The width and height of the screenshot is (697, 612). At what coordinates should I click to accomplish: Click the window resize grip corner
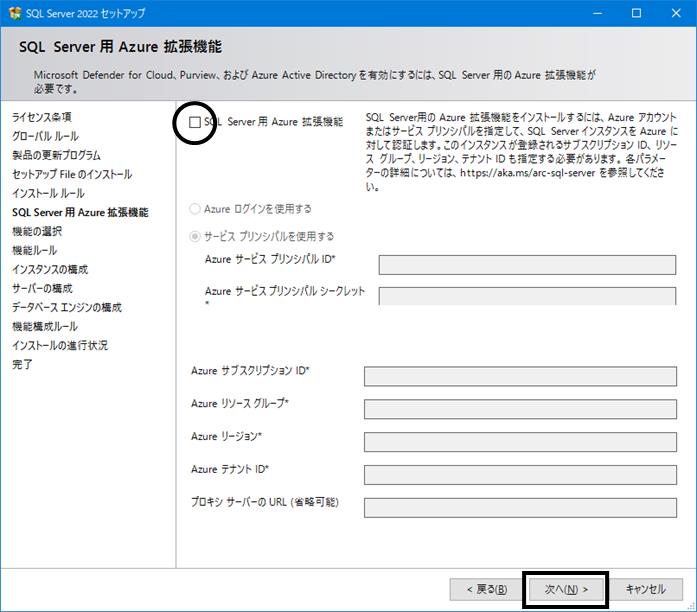[691, 606]
